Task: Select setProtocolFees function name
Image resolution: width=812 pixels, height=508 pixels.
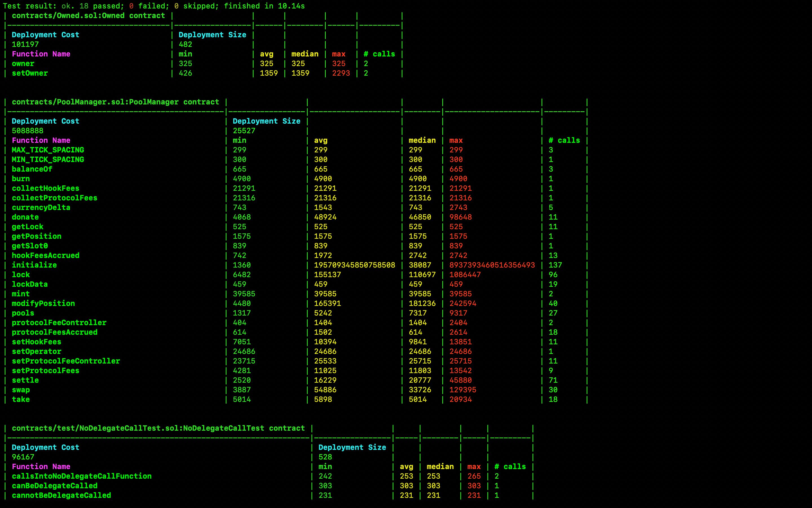Action: pyautogui.click(x=45, y=371)
